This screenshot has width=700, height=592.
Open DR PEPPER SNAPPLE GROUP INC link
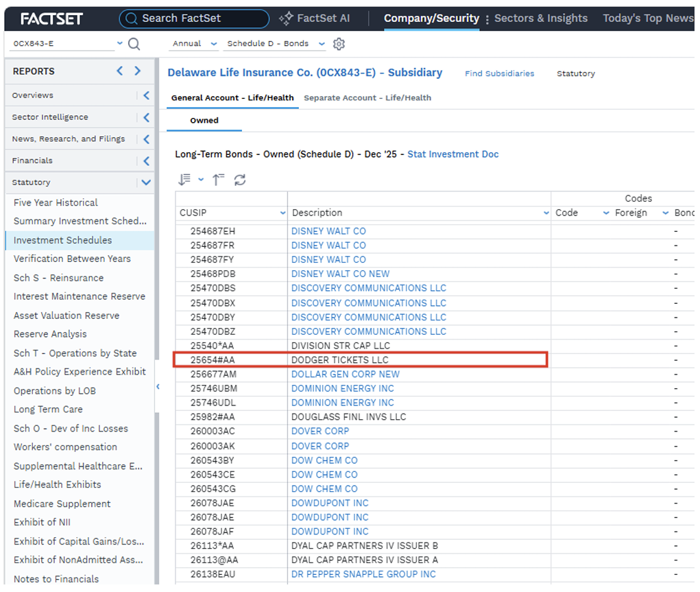(x=363, y=574)
